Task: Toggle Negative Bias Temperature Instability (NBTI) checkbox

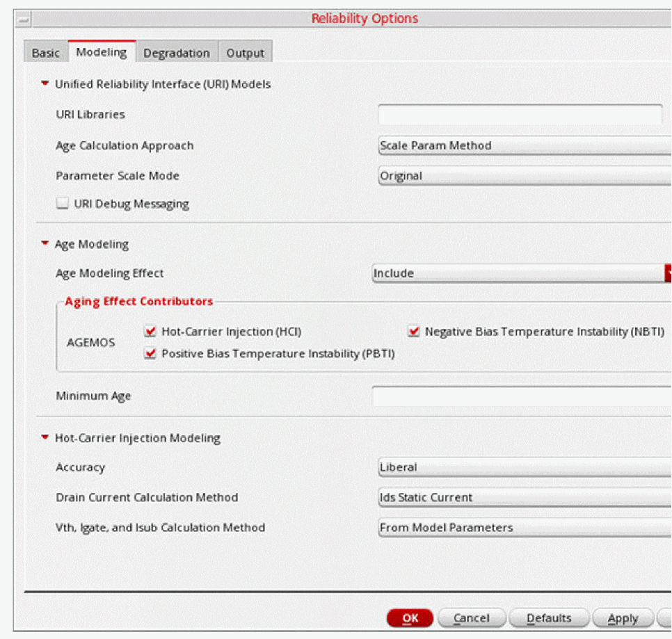Action: pos(414,332)
